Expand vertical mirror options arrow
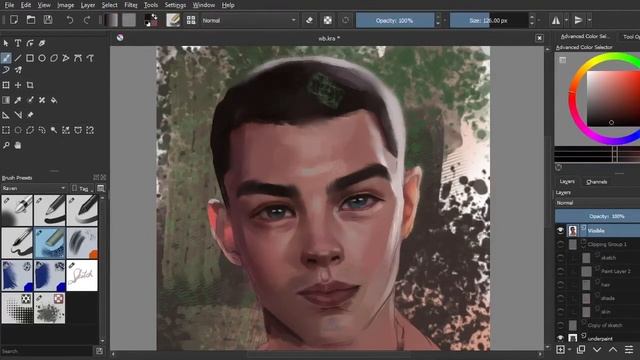Image resolution: width=640 pixels, height=360 pixels. (589, 20)
